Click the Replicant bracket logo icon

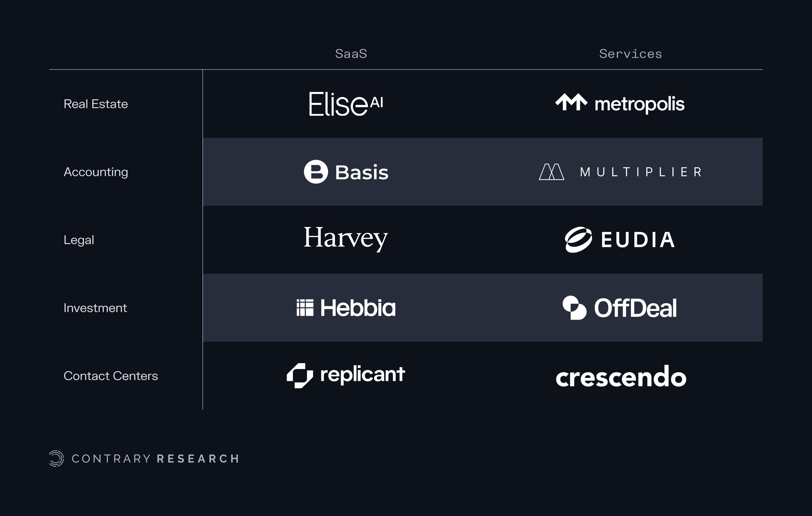pyautogui.click(x=300, y=376)
